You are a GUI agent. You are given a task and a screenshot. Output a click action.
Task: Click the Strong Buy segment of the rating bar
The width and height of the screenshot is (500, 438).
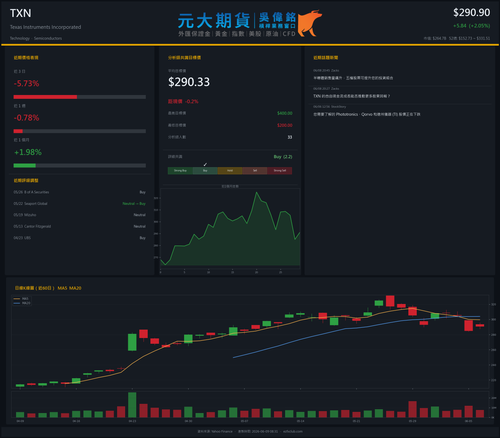coord(180,171)
